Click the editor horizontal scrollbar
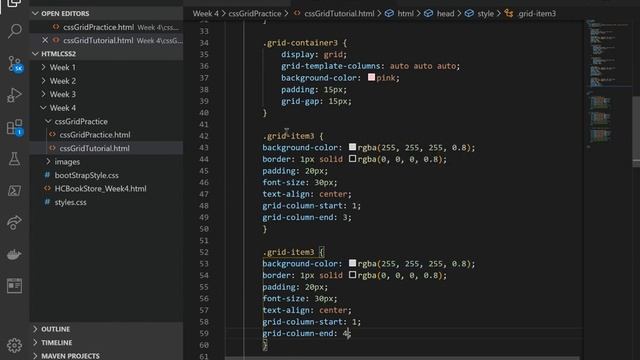Viewport: 640px width, 360px height. pyautogui.click(x=402, y=358)
